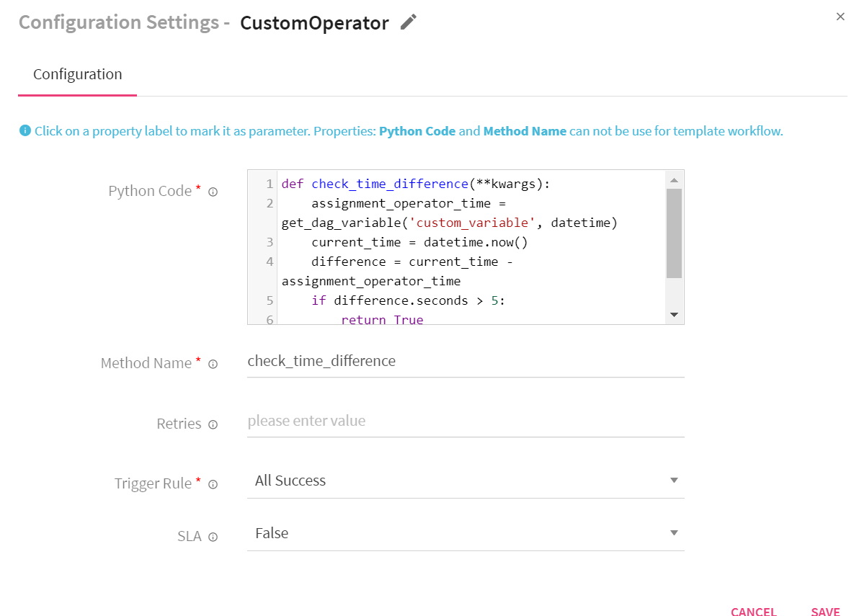
Task: Click the info icon next to Retries
Action: [x=213, y=424]
